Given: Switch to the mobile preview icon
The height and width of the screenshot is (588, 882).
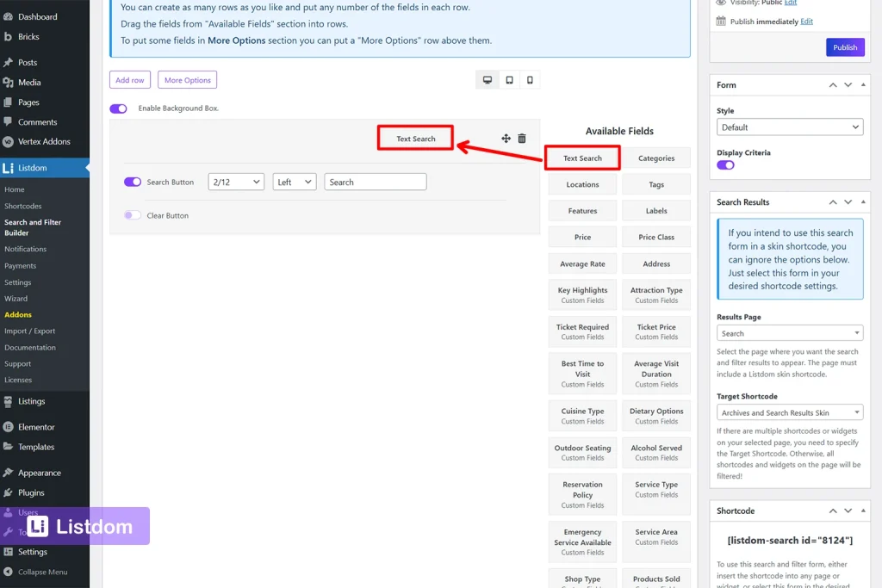Looking at the screenshot, I should (x=531, y=78).
